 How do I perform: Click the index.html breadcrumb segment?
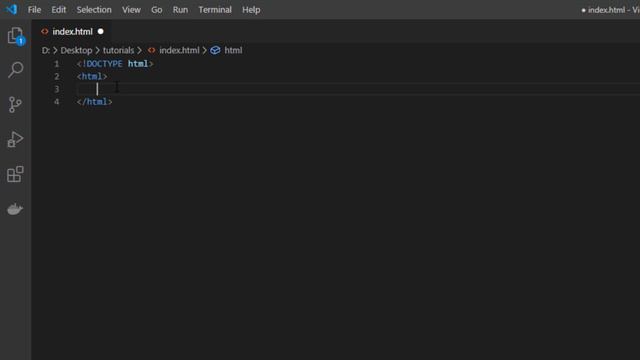pyautogui.click(x=179, y=50)
